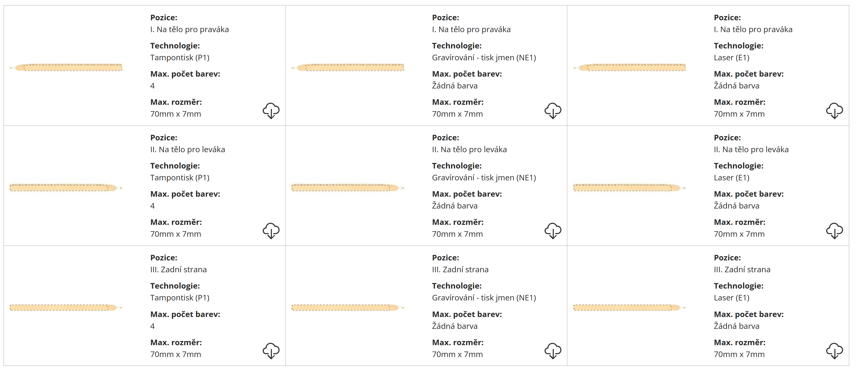Open pencil preview for left-handed Tampontisk (P1)
Image resolution: width=868 pixels, height=376 pixels.
point(66,187)
